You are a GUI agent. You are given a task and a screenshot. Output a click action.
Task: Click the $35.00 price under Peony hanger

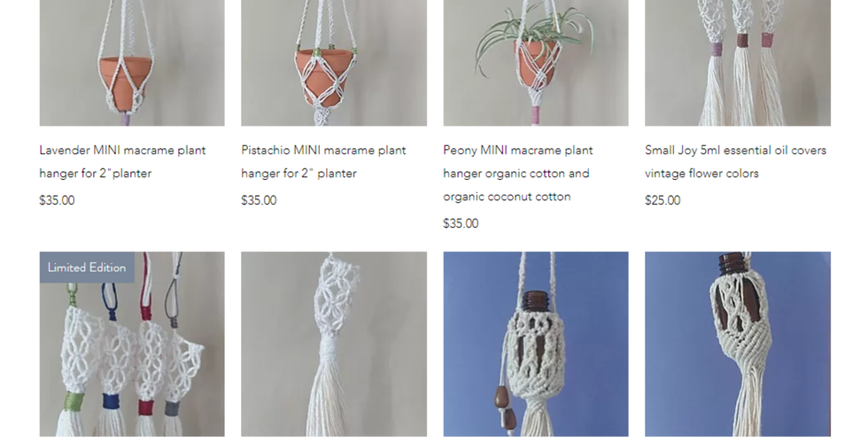tap(461, 223)
